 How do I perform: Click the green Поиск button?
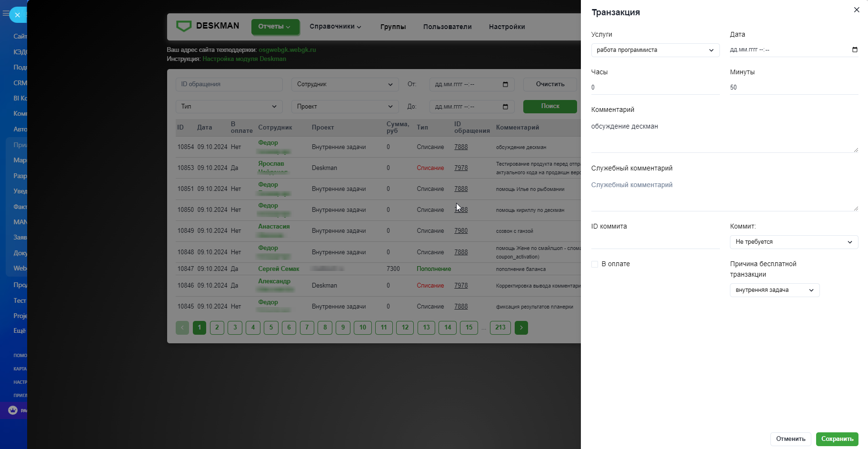(x=550, y=106)
